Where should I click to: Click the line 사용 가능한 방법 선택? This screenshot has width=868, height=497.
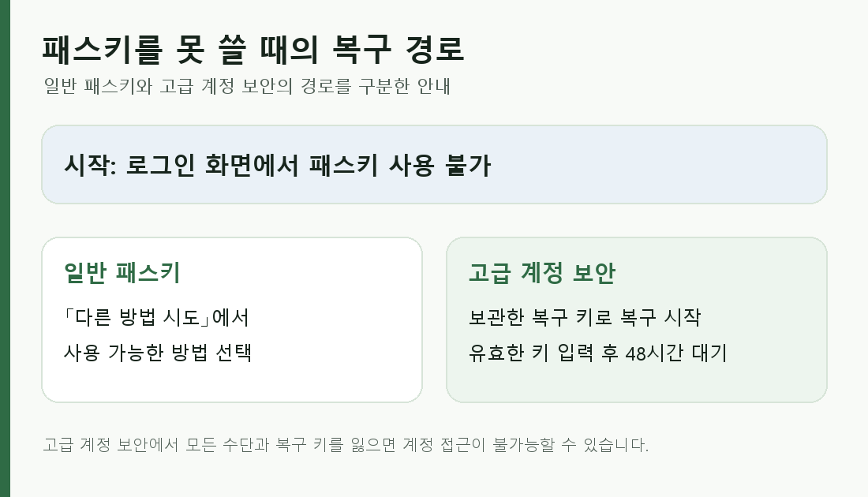(158, 353)
